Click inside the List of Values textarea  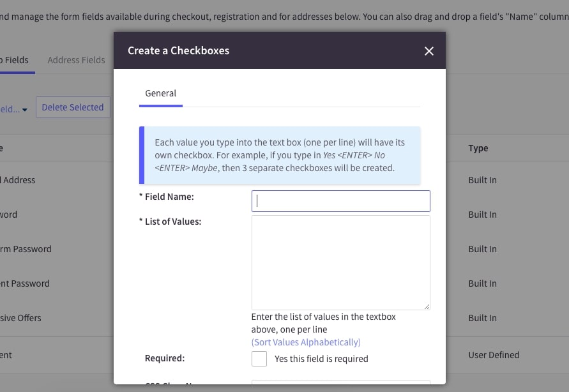click(341, 262)
